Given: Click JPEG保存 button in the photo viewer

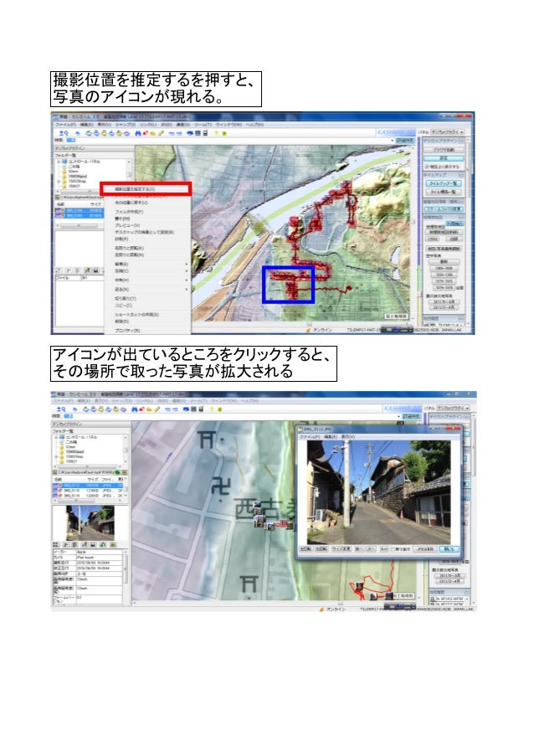Looking at the screenshot, I should (x=425, y=548).
